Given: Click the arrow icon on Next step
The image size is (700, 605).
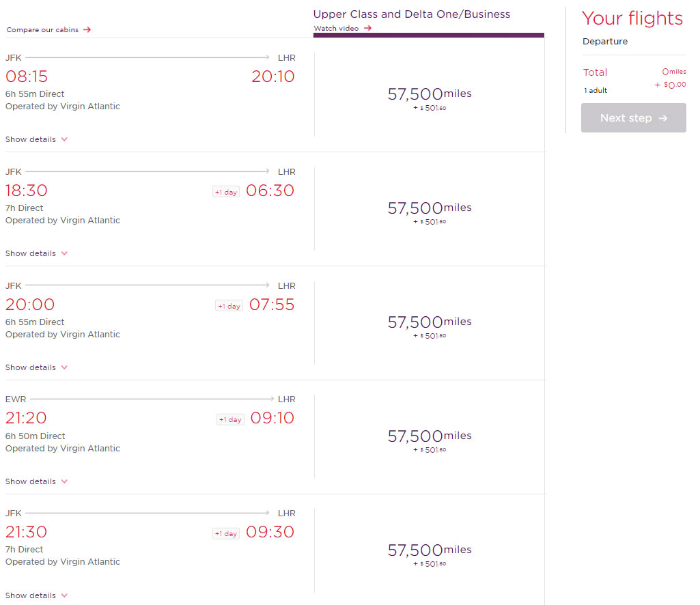Looking at the screenshot, I should pos(663,118).
